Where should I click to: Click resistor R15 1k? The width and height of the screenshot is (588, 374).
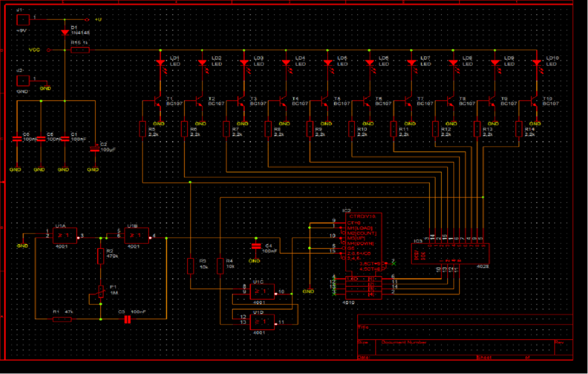80,50
